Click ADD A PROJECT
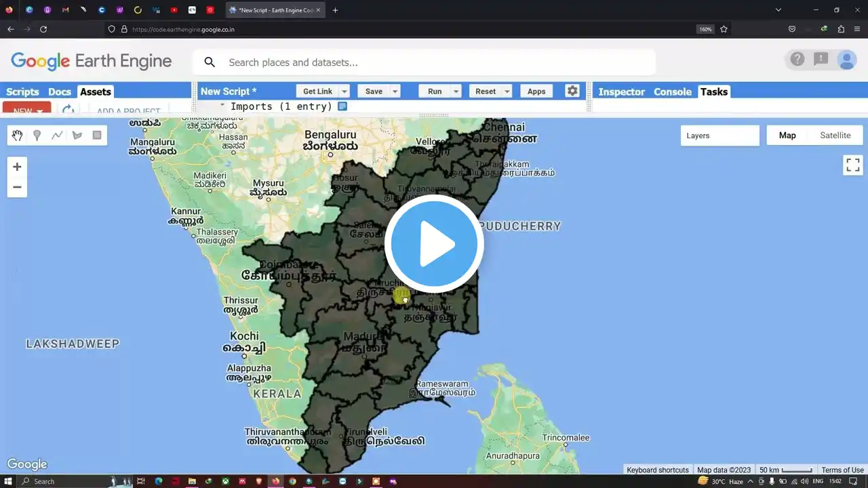The height and width of the screenshot is (488, 868). pos(129,110)
